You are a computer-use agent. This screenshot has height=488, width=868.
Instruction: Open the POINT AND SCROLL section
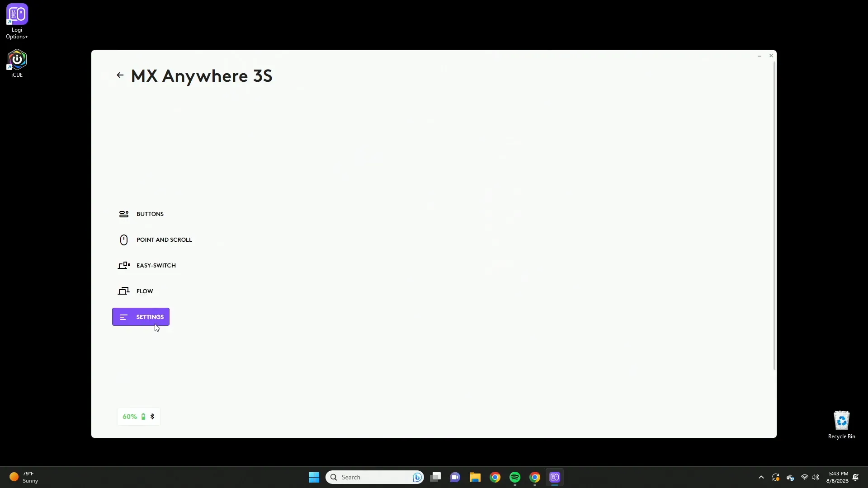[x=155, y=240]
